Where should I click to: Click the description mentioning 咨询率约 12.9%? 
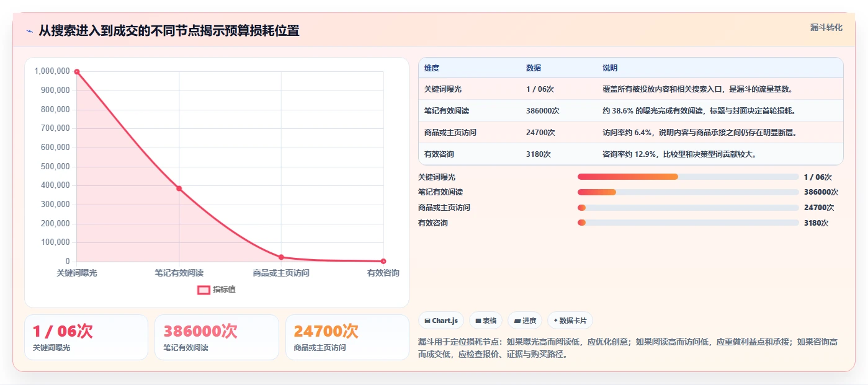[x=679, y=154]
